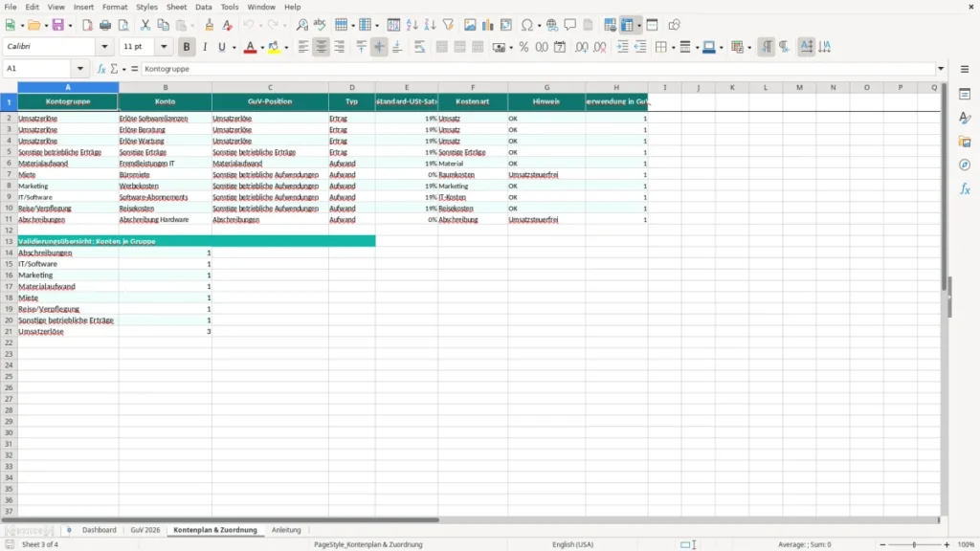The height and width of the screenshot is (551, 980).
Task: Select row 13 header
Action: 9,241
